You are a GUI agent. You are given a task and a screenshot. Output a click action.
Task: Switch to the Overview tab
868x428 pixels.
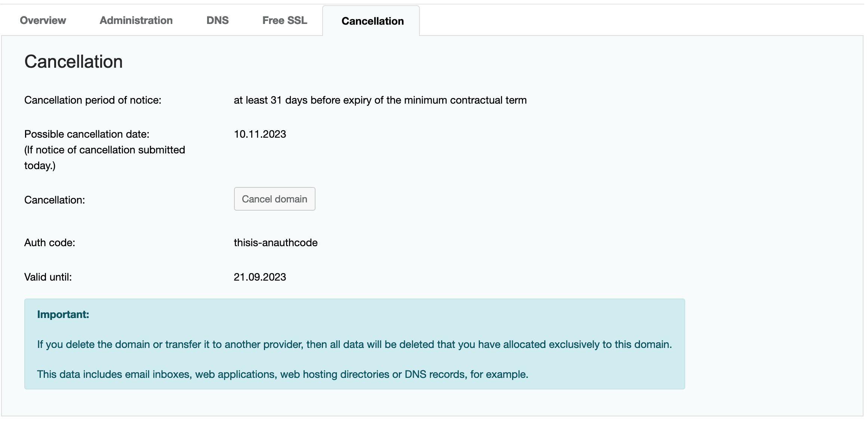tap(42, 20)
